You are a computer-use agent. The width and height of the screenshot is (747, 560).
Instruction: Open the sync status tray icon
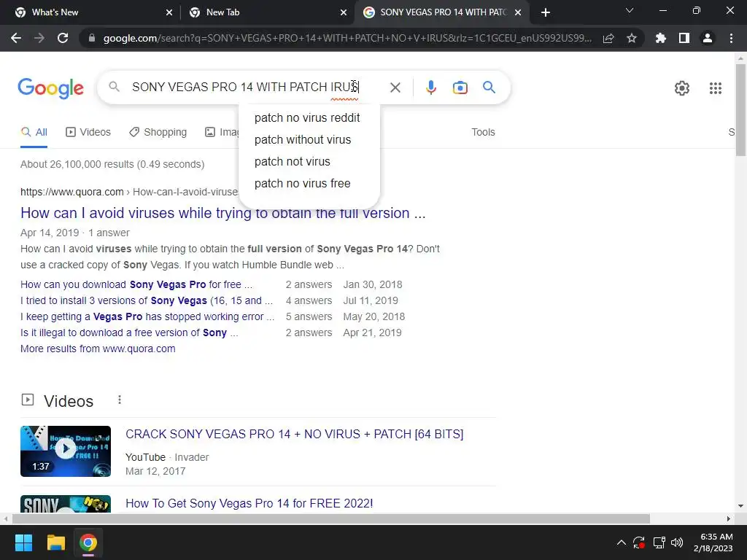click(639, 542)
